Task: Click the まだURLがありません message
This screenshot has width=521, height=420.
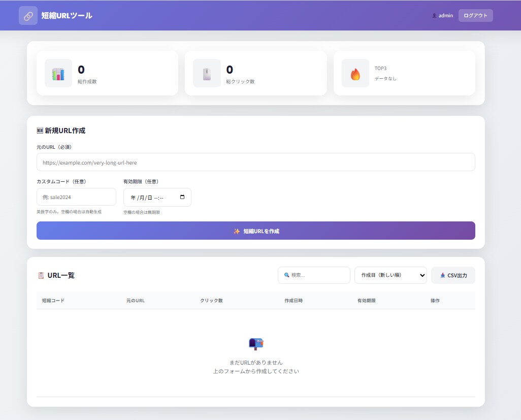Action: (256, 363)
